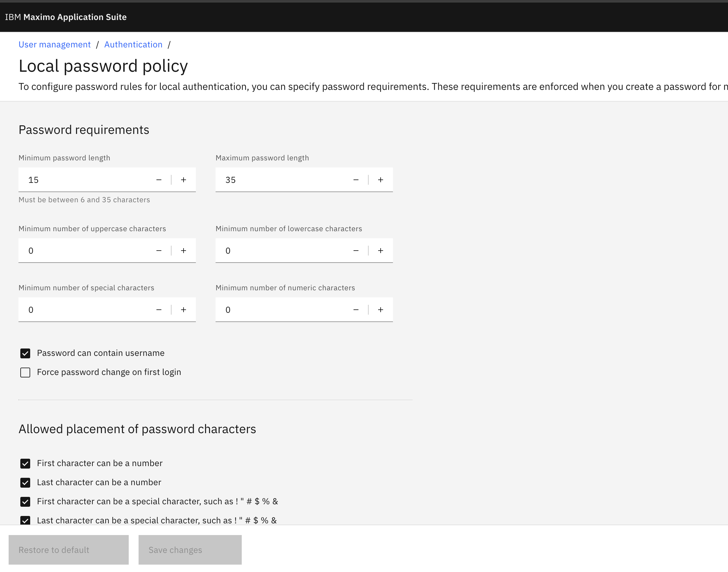The image size is (728, 572).
Task: Open Authentication breadcrumb link
Action: click(x=133, y=45)
